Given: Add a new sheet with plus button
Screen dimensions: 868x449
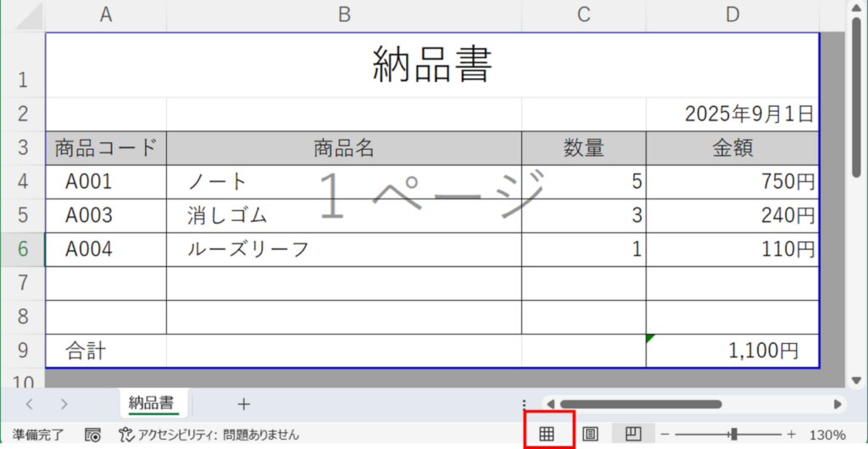Looking at the screenshot, I should tap(243, 404).
